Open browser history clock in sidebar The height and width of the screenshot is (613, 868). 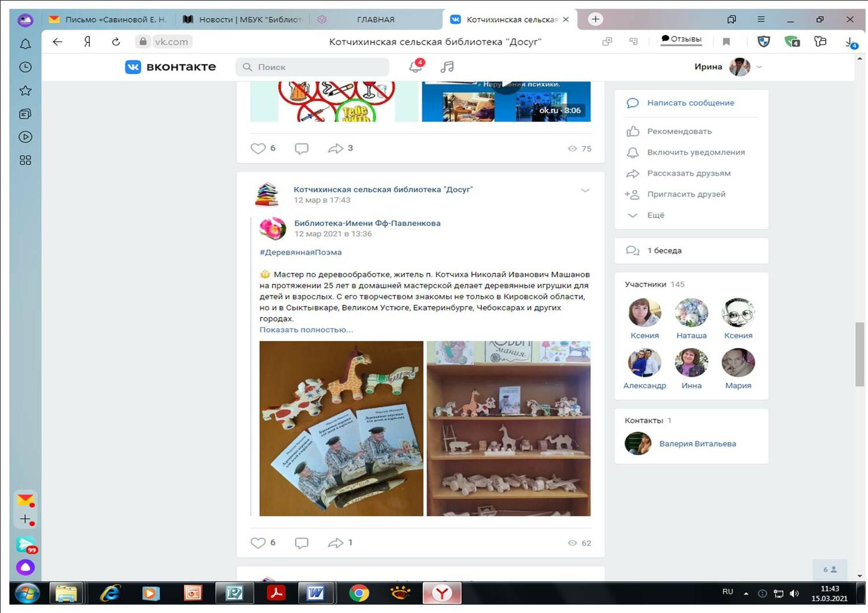[x=25, y=67]
